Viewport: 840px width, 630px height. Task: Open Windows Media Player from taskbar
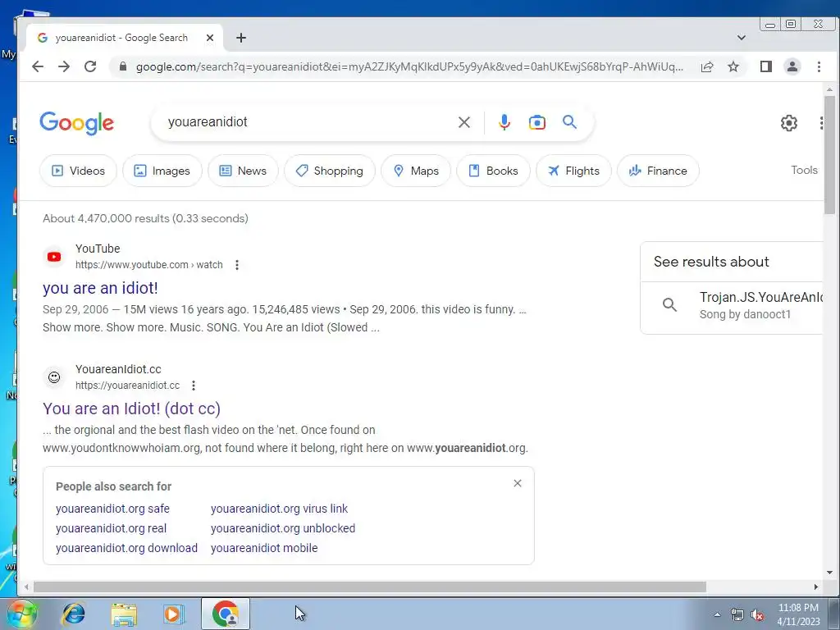pyautogui.click(x=174, y=614)
